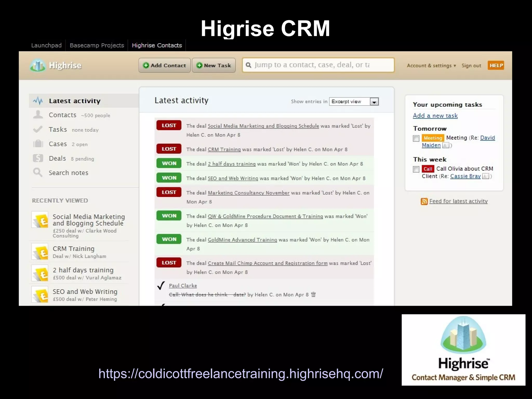Click the New Task button
Viewport: 532px width, 399px height.
[x=214, y=65]
